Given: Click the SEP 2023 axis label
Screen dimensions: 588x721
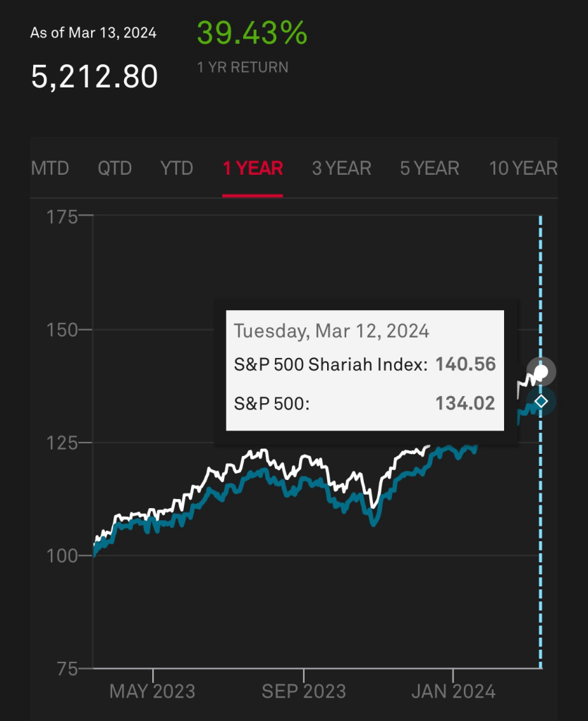Looking at the screenshot, I should tap(304, 691).
